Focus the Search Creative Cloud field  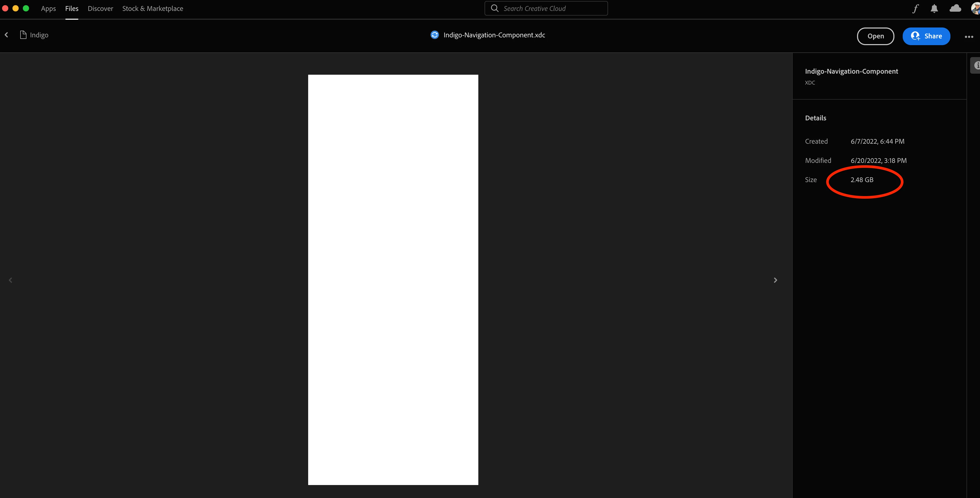click(x=552, y=8)
